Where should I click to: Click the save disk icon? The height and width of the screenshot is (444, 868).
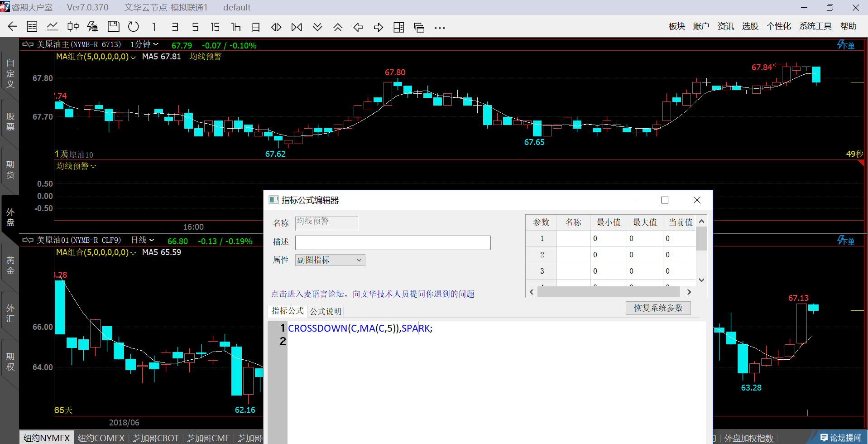[x=113, y=27]
